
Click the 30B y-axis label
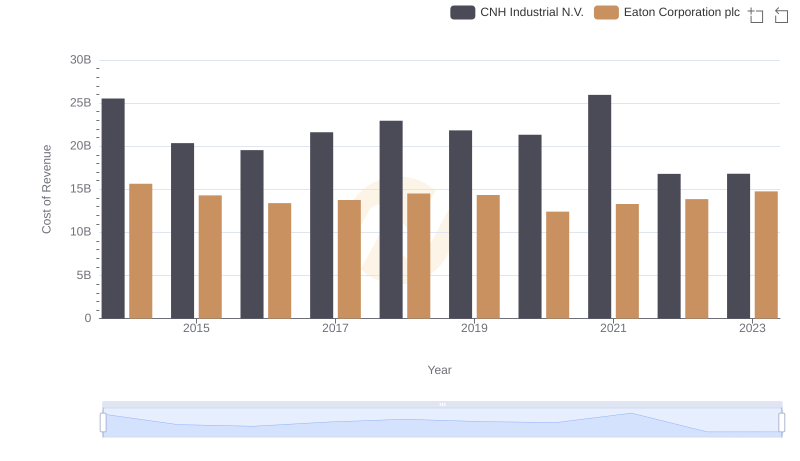[81, 60]
